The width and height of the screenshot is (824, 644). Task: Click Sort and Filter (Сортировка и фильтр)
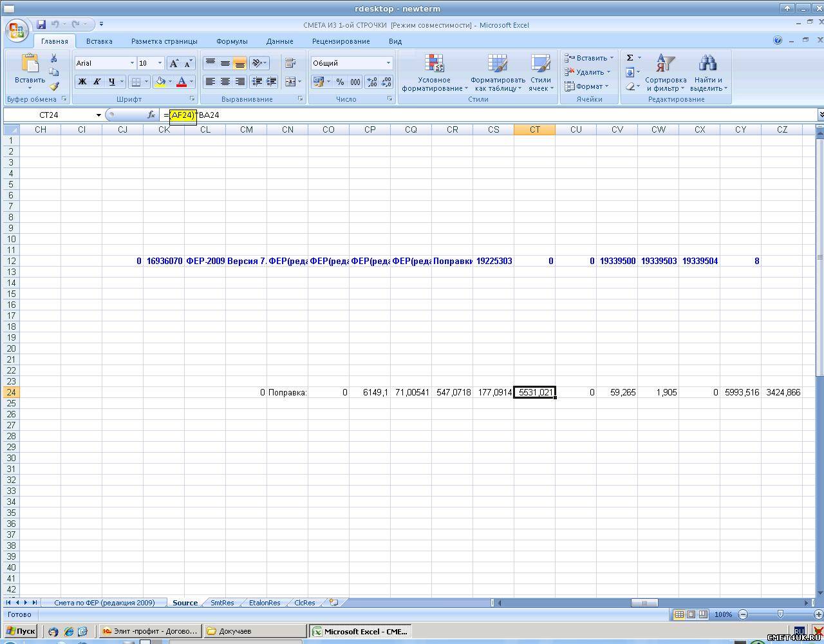coord(665,73)
